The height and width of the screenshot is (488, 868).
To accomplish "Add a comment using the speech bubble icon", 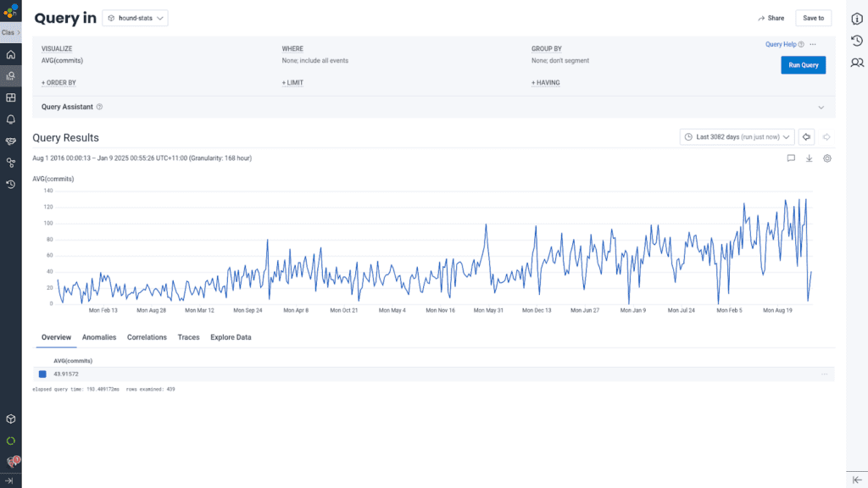I will pos(790,158).
